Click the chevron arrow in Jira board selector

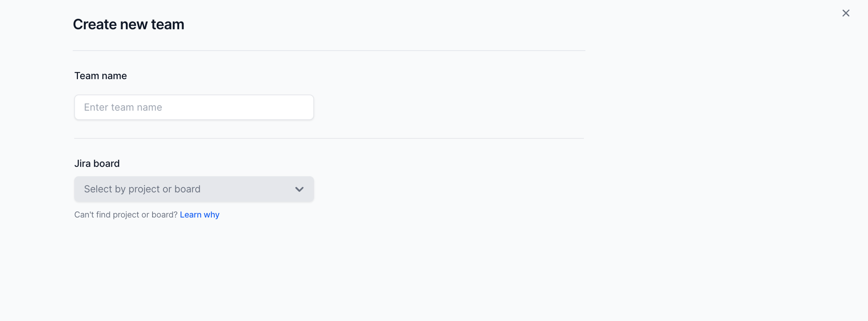click(x=299, y=189)
